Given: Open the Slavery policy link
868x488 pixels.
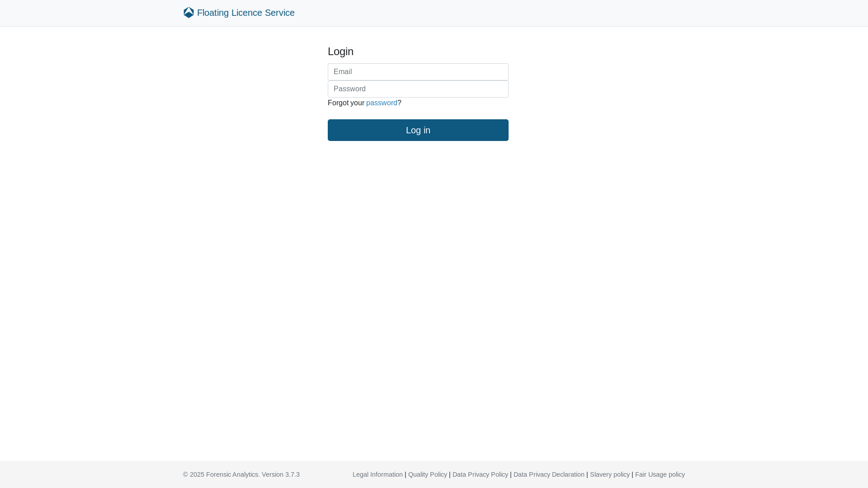Looking at the screenshot, I should [x=610, y=474].
